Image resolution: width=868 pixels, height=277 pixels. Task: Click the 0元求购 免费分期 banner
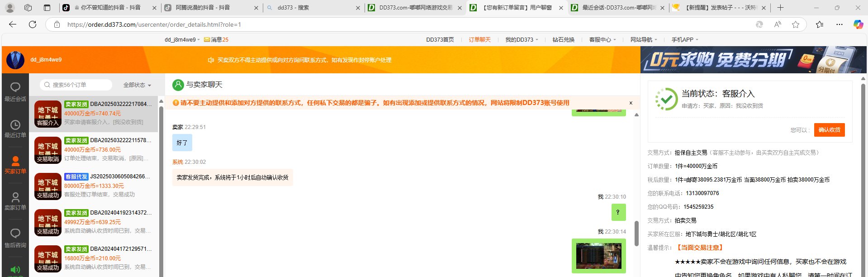[753, 60]
